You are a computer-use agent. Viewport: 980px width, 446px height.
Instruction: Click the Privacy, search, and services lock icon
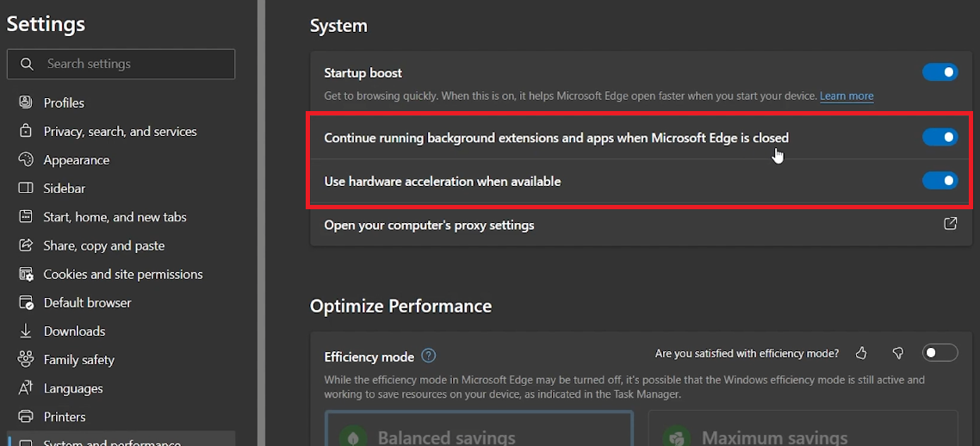(26, 132)
